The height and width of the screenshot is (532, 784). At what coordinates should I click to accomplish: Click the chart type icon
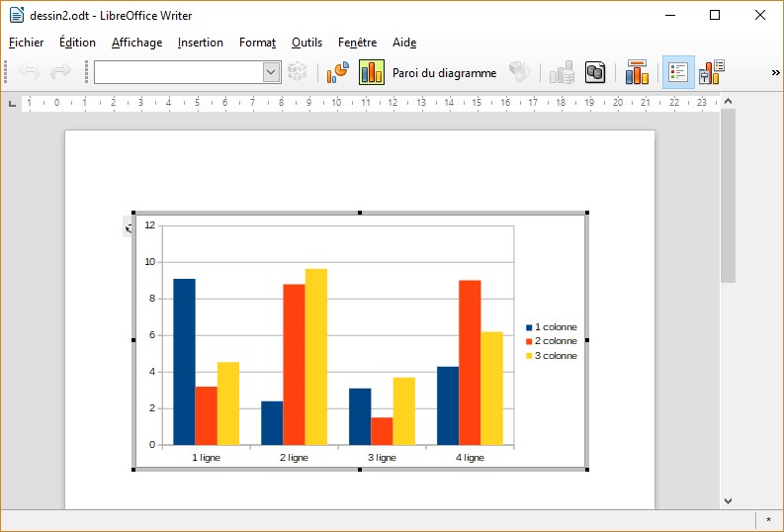(x=338, y=72)
